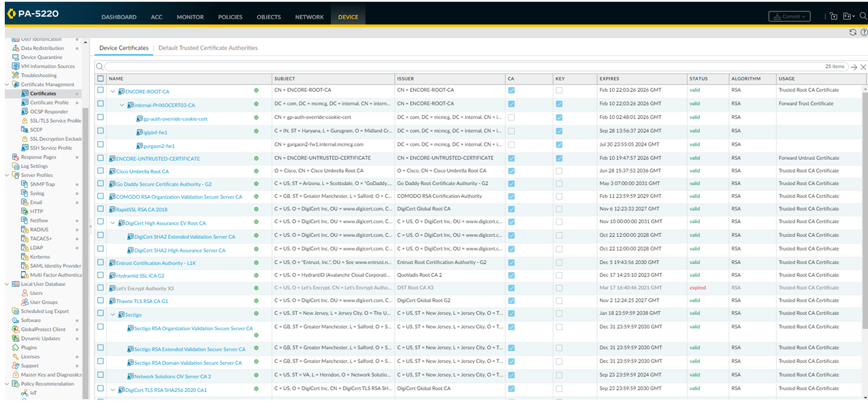This screenshot has height=403, width=868.
Task: Open the Commit dropdown button
Action: point(789,16)
